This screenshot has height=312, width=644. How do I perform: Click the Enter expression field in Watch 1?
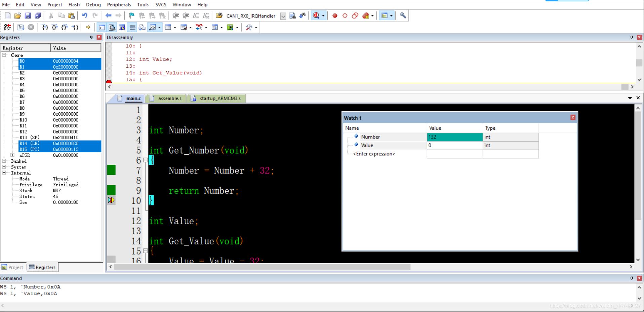[374, 154]
